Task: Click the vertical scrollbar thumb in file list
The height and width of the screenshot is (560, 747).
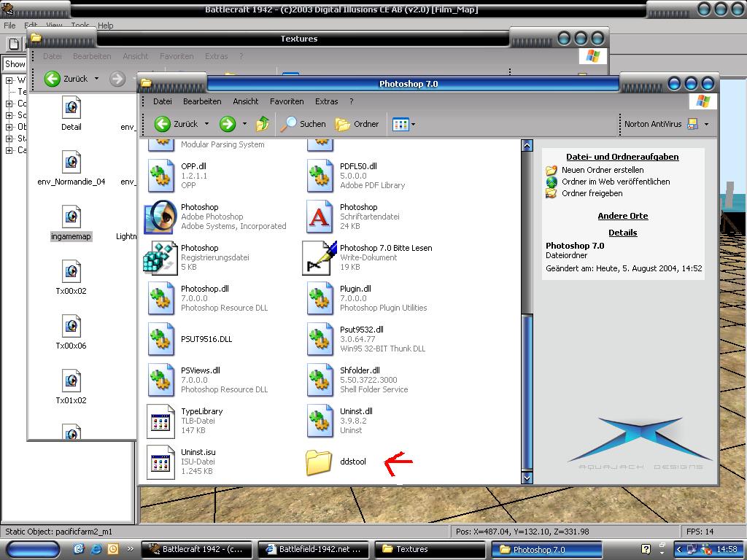Action: 527,392
